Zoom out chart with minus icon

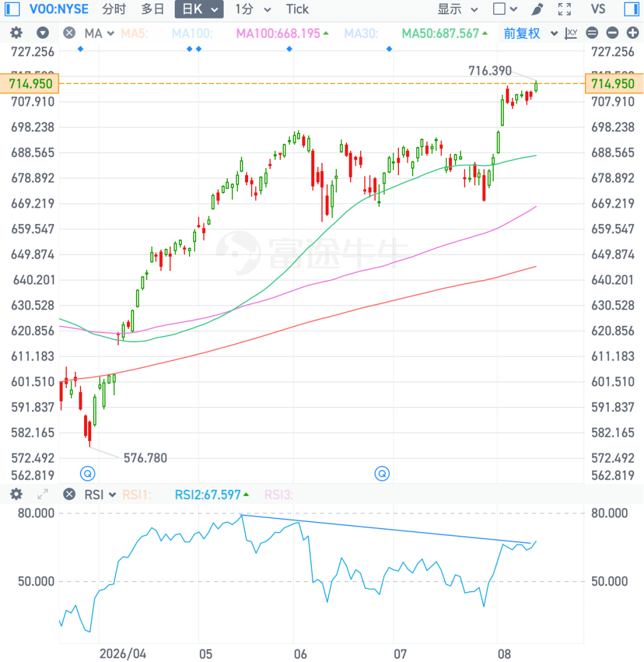point(612,33)
